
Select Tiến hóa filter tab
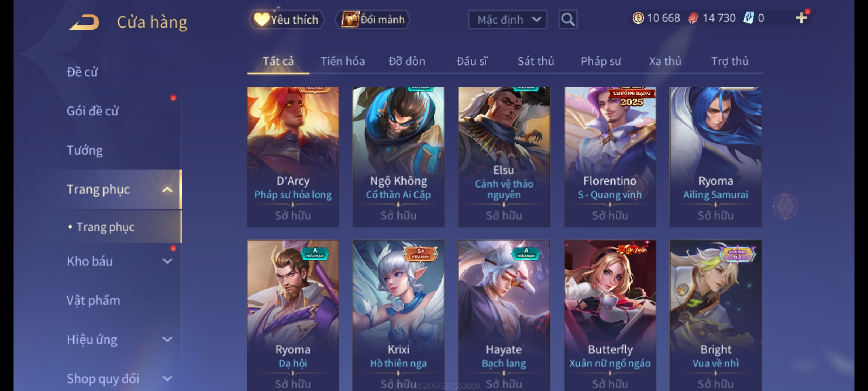pos(342,61)
